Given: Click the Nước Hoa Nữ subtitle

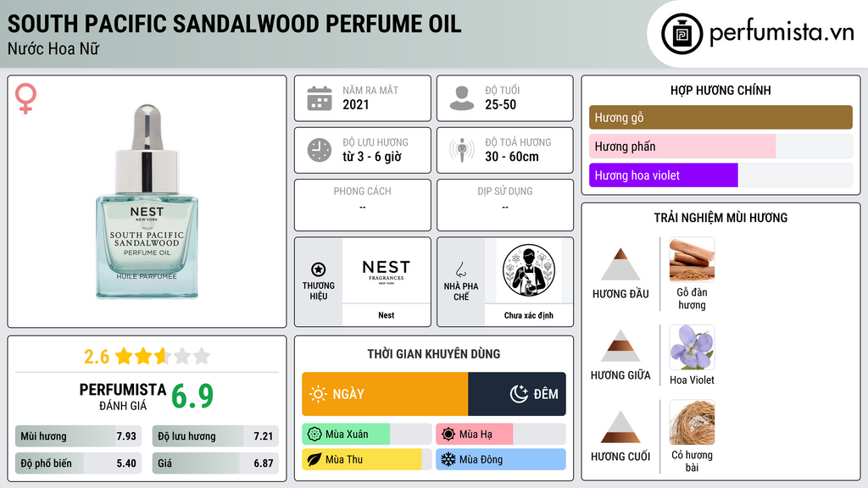Looking at the screenshot, I should [53, 48].
